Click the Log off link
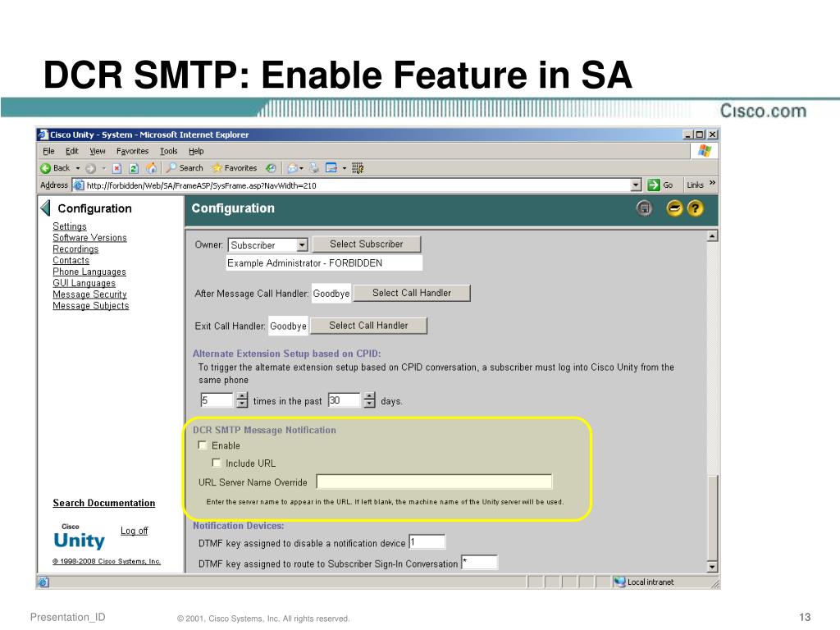This screenshot has height=630, width=840. point(134,531)
